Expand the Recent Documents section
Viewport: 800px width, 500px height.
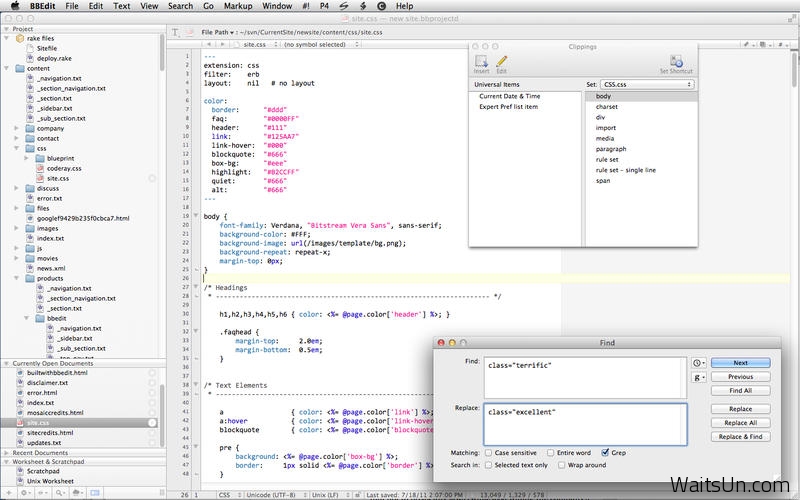tap(6, 453)
